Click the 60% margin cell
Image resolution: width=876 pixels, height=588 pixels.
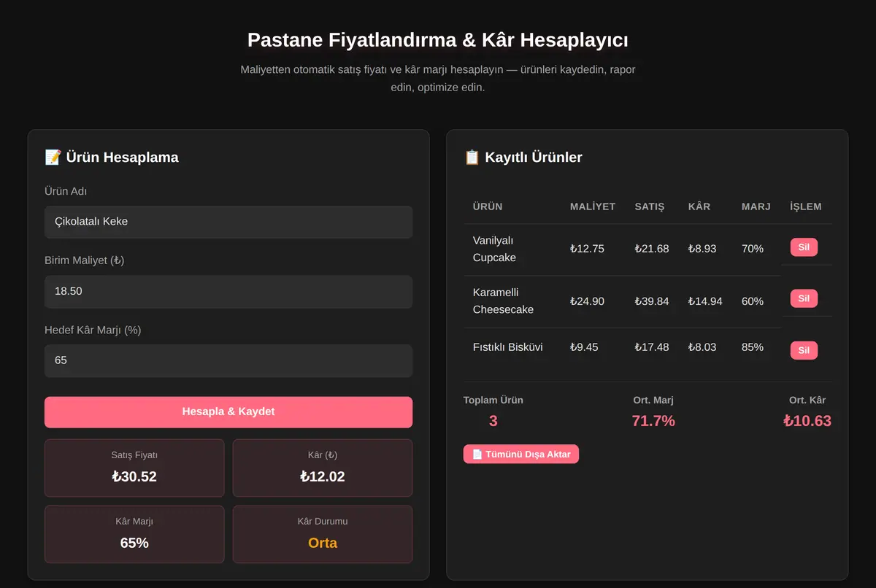(x=753, y=301)
